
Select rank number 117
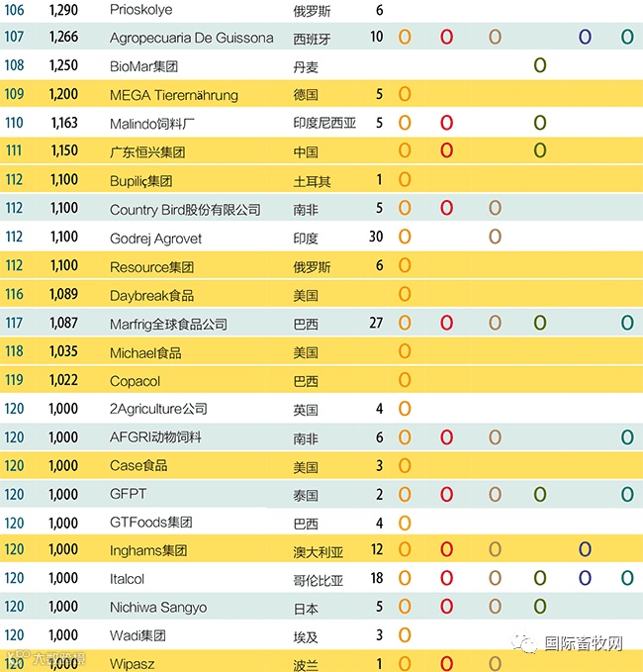pyautogui.click(x=14, y=324)
